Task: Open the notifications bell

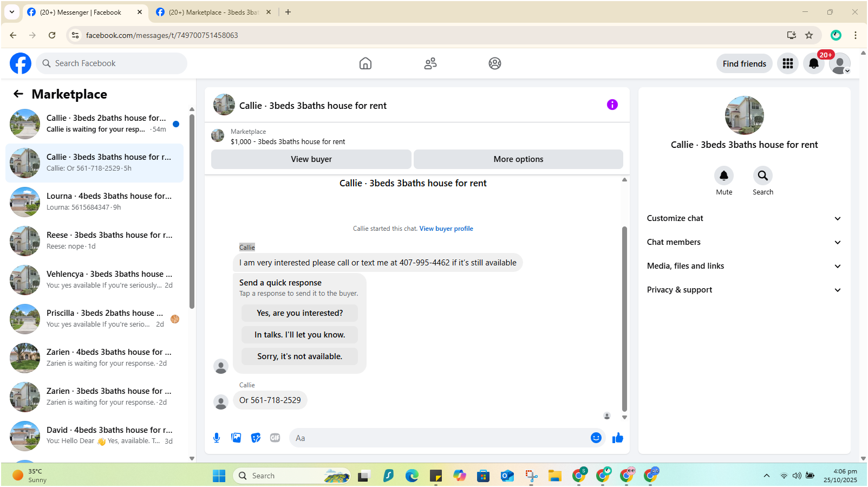Action: click(814, 64)
